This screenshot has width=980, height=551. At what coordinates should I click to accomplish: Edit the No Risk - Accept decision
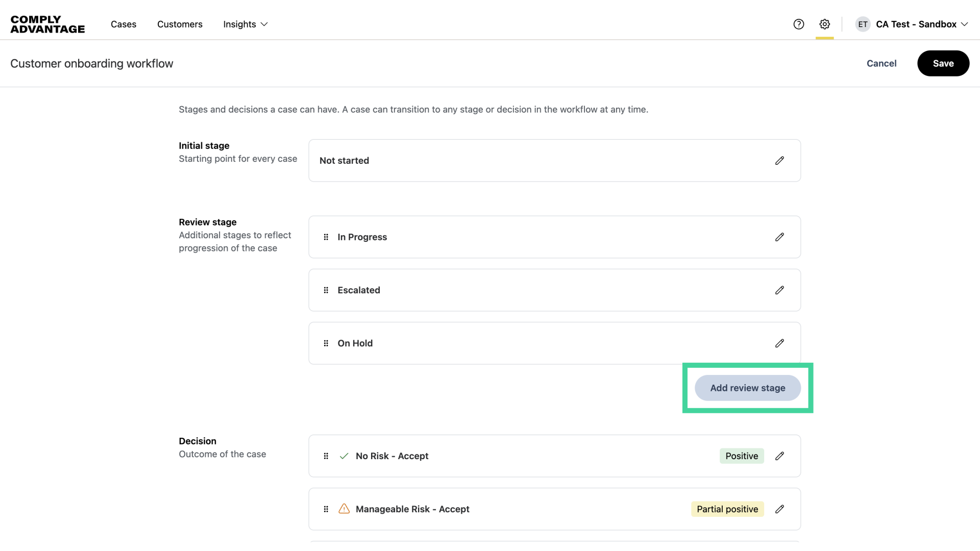[x=779, y=456]
